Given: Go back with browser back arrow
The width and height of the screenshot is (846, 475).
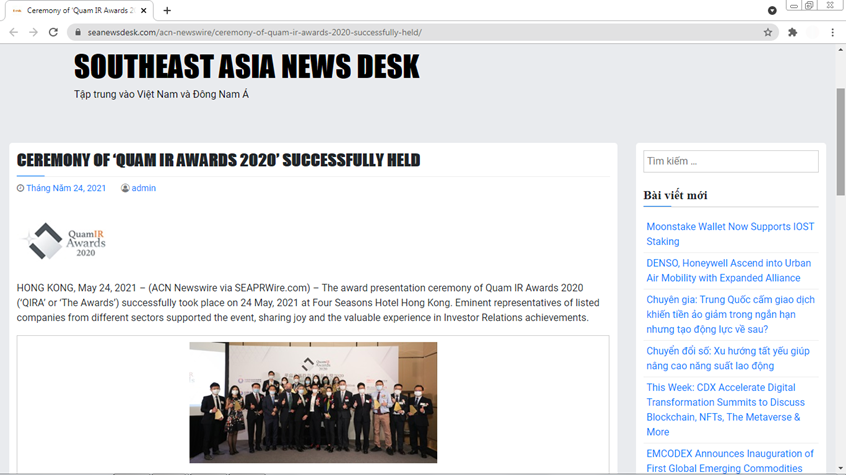Looking at the screenshot, I should click(13, 32).
